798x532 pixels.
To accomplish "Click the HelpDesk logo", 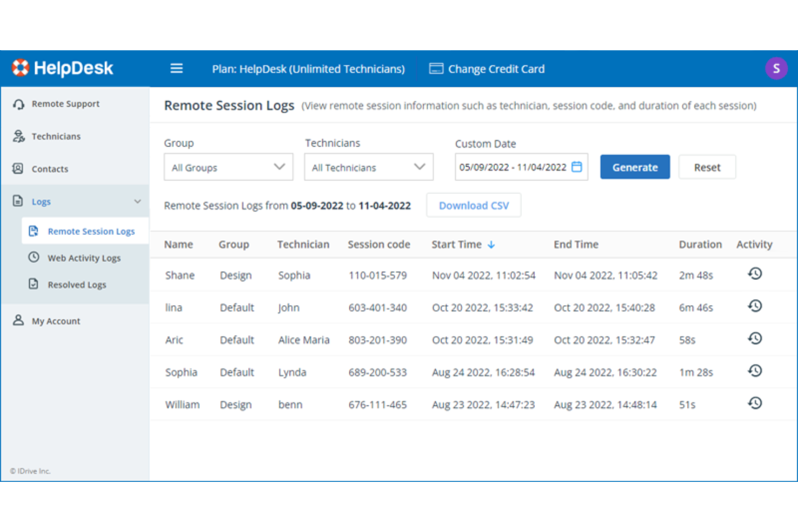I will coord(63,68).
